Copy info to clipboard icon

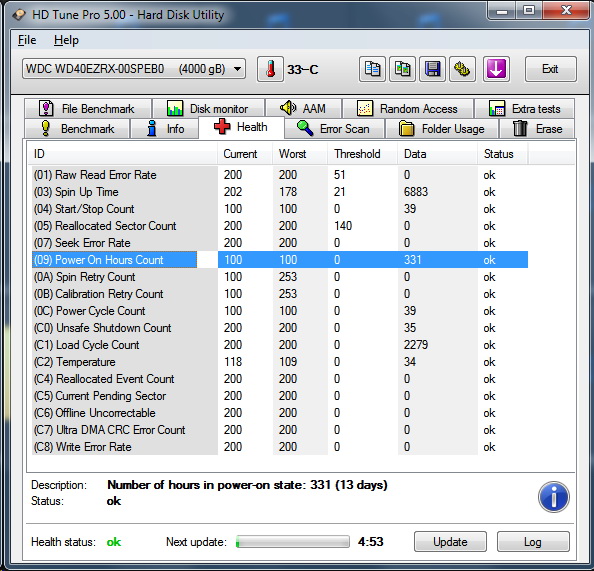(372, 69)
